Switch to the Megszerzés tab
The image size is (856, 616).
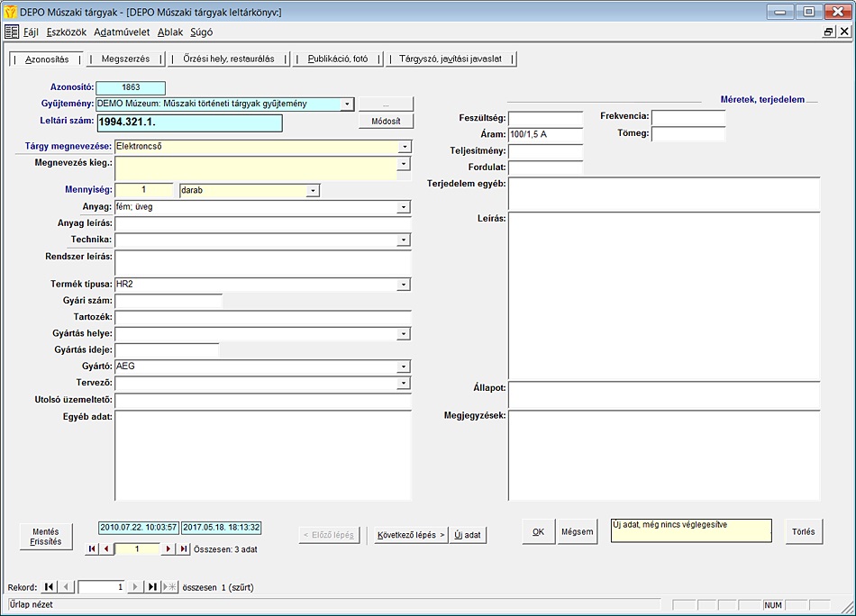(x=125, y=59)
